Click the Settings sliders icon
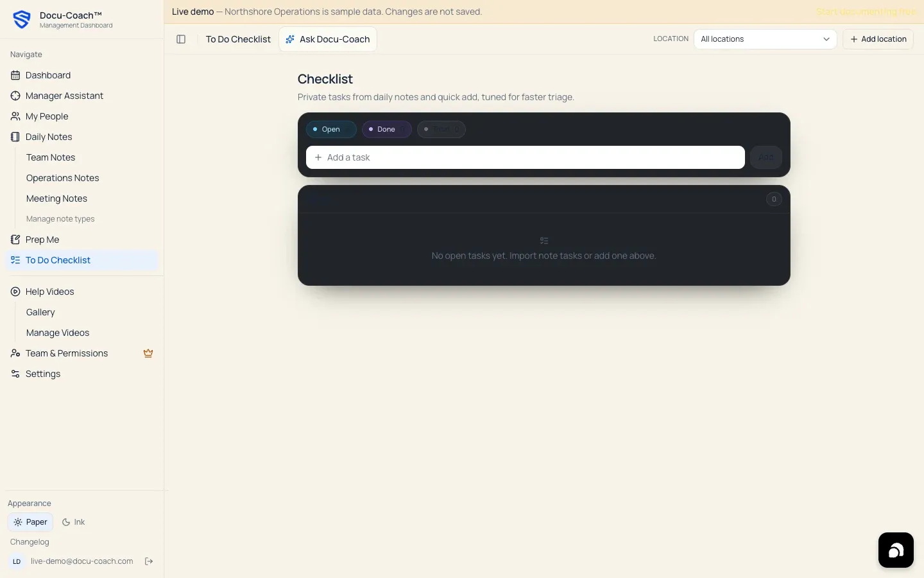924x578 pixels. (x=15, y=374)
